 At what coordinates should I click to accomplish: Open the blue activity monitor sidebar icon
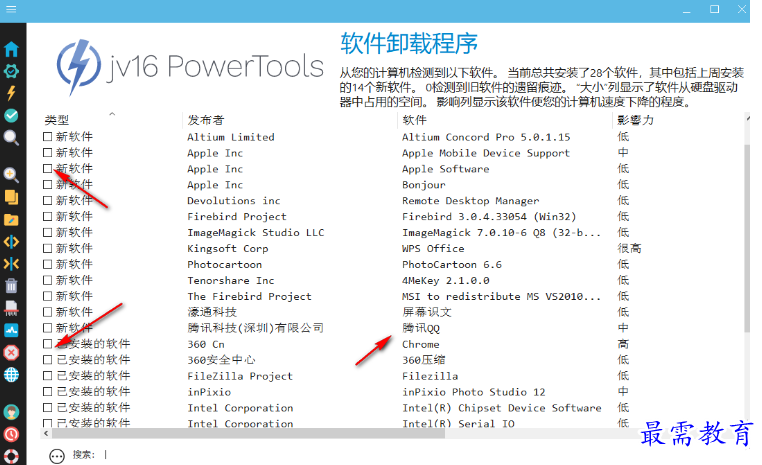11,330
